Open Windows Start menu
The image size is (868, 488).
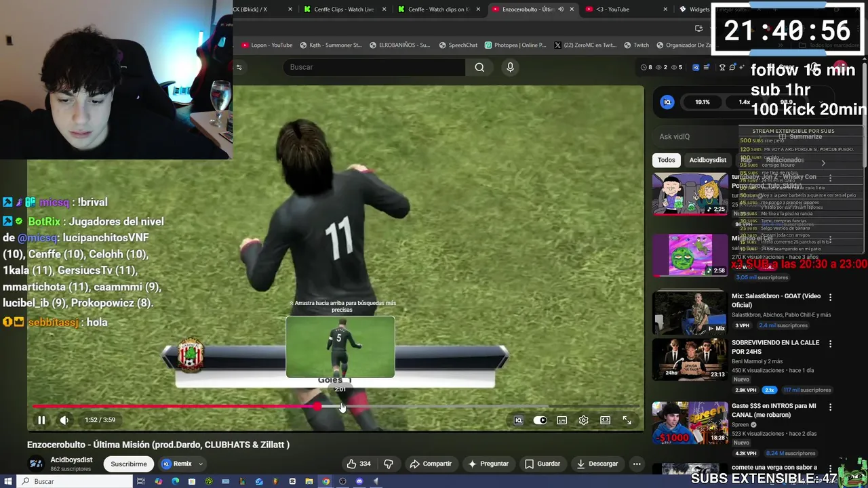pos(7,481)
